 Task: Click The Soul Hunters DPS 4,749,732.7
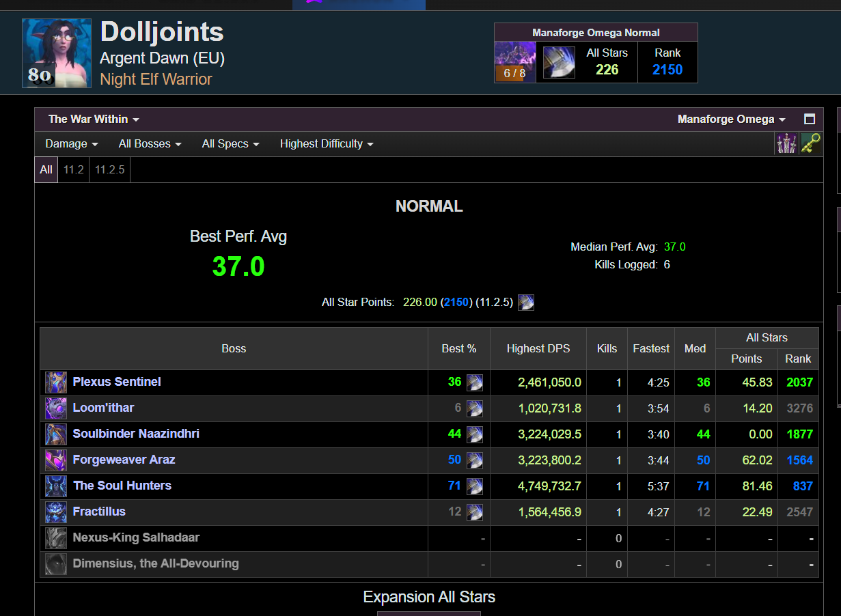point(549,486)
